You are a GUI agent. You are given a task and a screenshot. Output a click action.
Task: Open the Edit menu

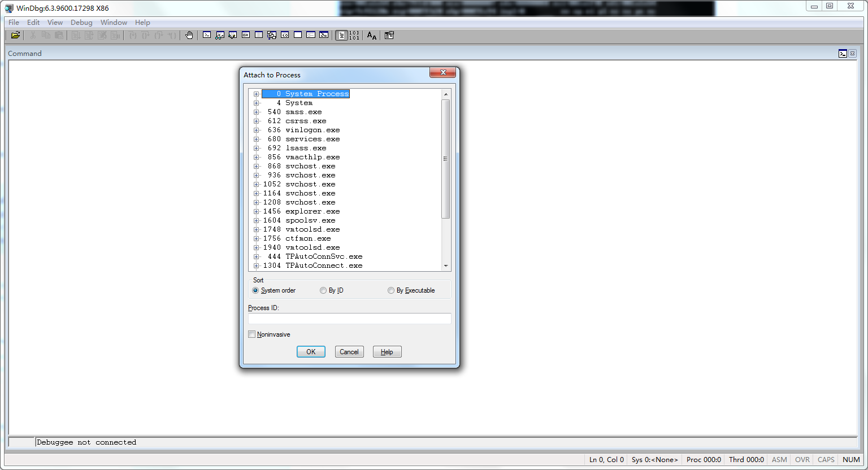click(x=33, y=23)
